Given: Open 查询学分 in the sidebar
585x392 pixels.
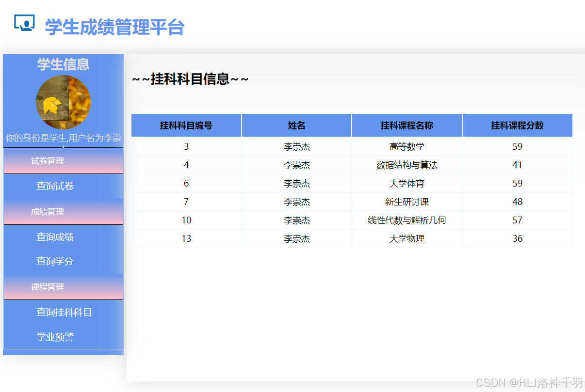Looking at the screenshot, I should 55,261.
